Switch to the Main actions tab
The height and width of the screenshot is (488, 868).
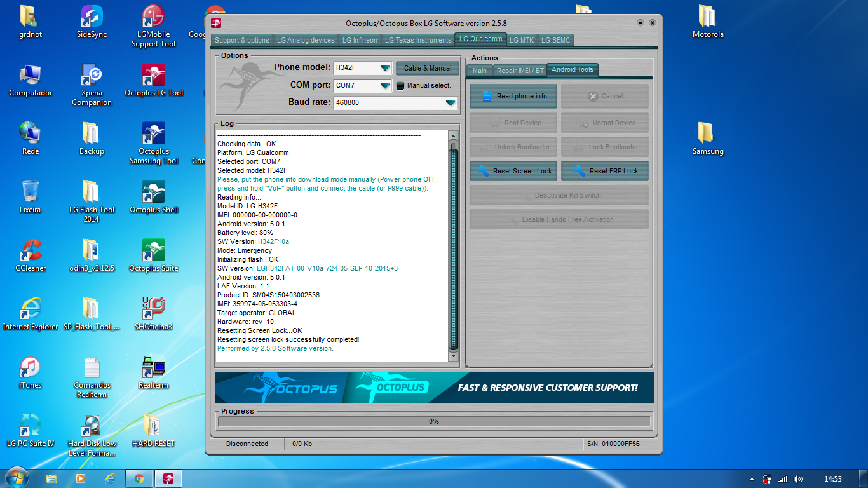click(480, 71)
